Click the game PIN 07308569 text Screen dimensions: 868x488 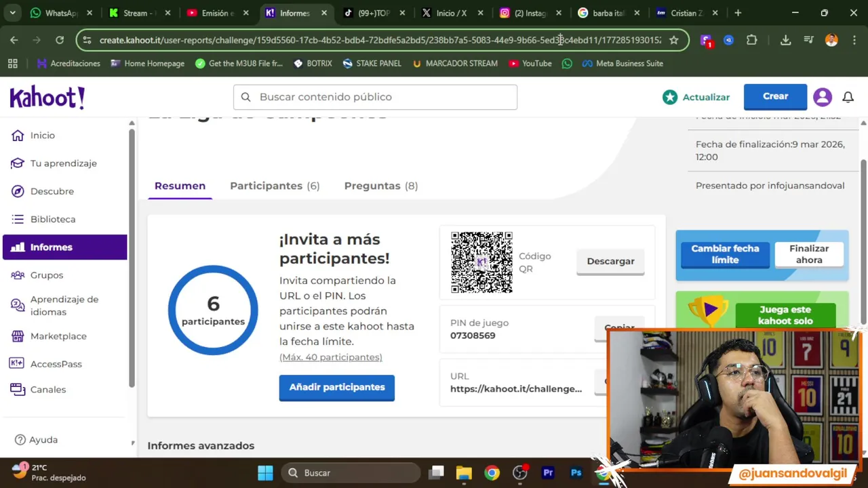473,335
